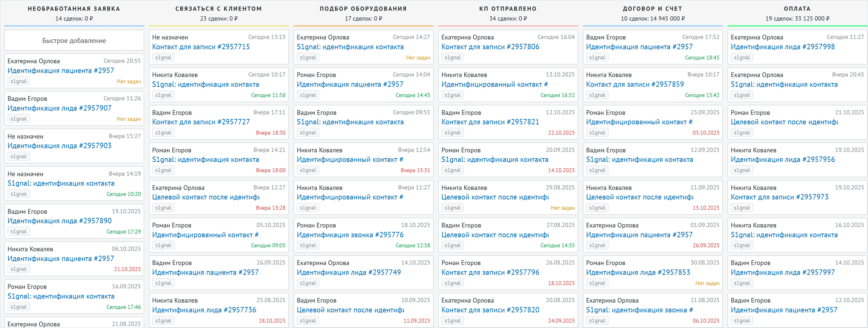Select the "НЕОБРАБОТАННАЯ ЗАЯВКА" column header
The height and width of the screenshot is (328, 868).
[x=74, y=8]
